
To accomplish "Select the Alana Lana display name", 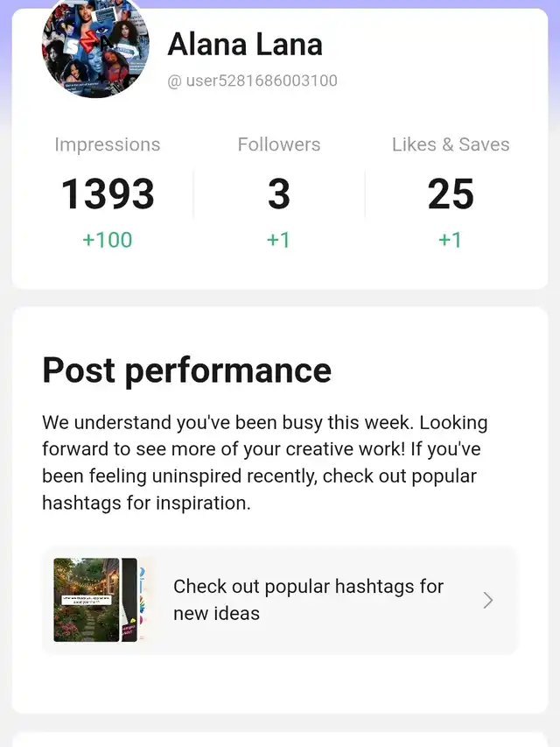I will click(x=245, y=44).
